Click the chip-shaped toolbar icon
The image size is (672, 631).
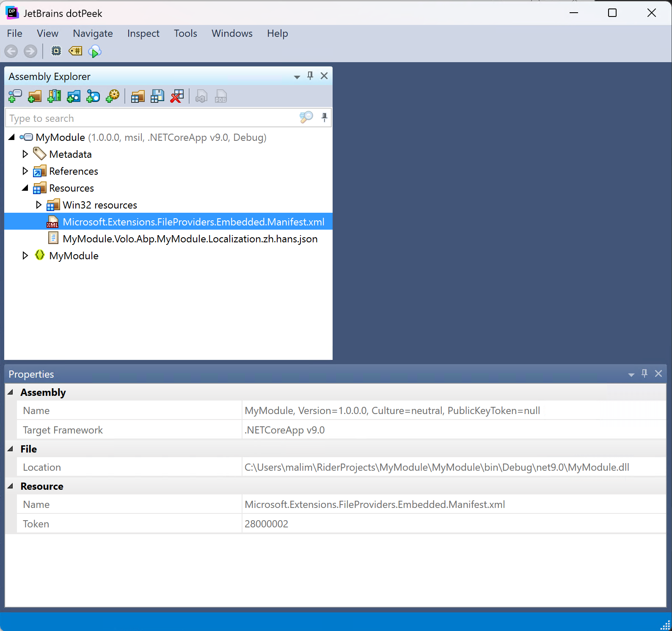click(x=56, y=51)
